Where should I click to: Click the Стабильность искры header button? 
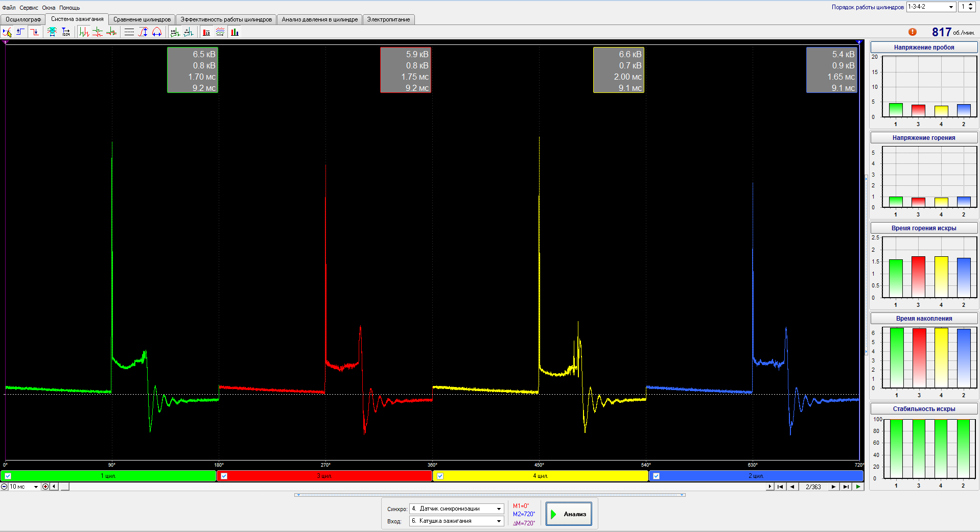(924, 409)
